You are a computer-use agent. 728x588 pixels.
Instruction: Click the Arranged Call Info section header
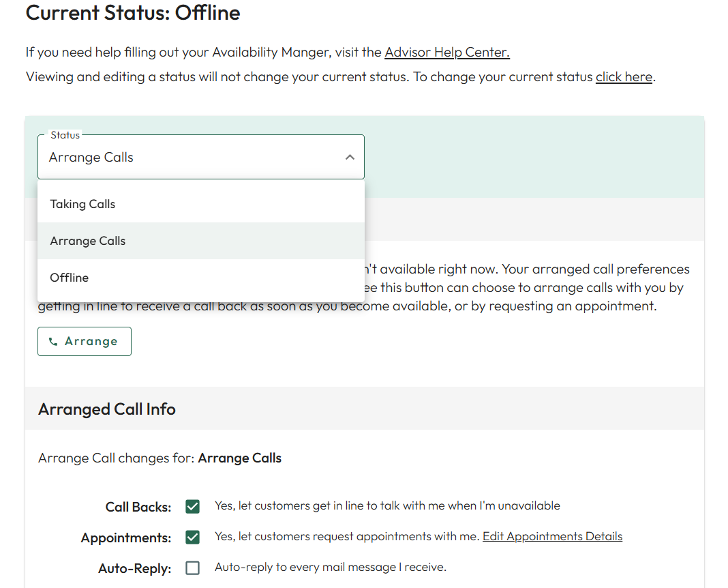tap(107, 409)
